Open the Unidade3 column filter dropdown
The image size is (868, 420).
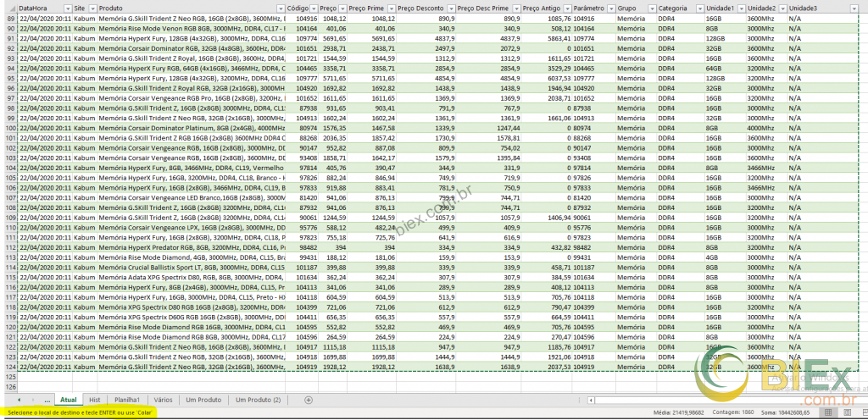pyautogui.click(x=854, y=8)
